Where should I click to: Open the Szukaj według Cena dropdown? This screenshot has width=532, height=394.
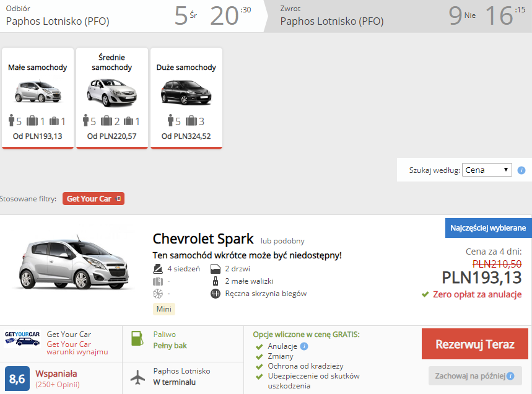click(487, 170)
